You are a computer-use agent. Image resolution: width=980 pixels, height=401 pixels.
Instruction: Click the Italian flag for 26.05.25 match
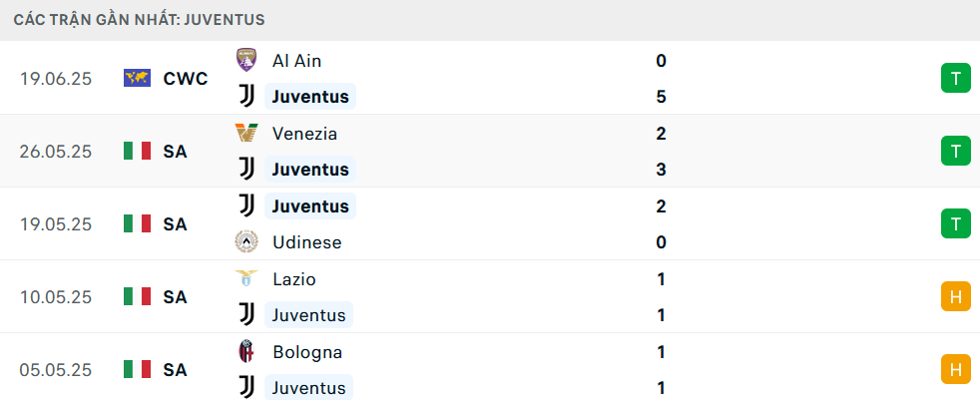(x=137, y=151)
